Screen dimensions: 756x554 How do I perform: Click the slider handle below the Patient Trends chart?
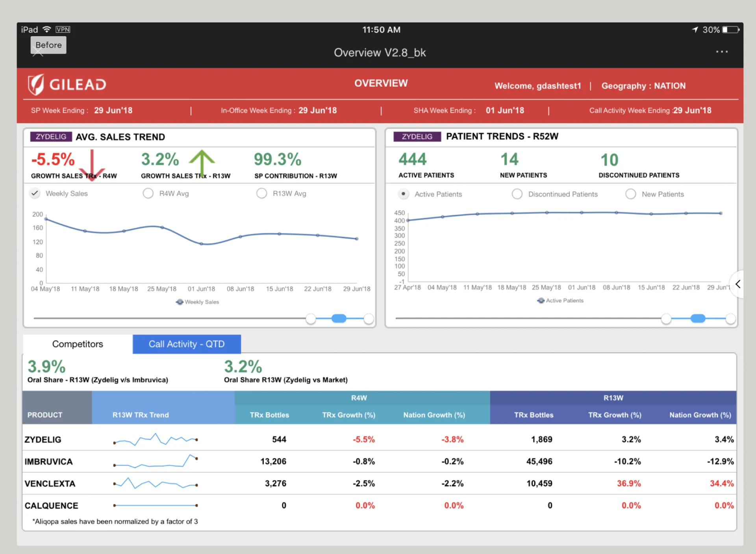698,318
